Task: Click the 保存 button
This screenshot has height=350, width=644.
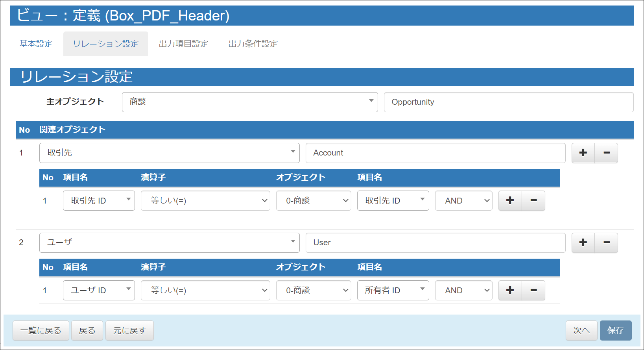Action: 615,330
